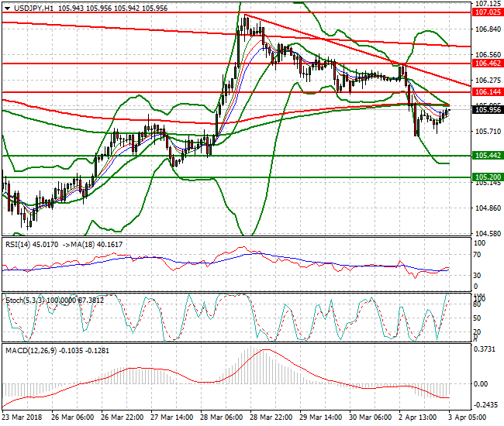Viewport: 504px width, 426px height.
Task: Click the 0.3731 MACD scale value
Action: click(x=485, y=349)
